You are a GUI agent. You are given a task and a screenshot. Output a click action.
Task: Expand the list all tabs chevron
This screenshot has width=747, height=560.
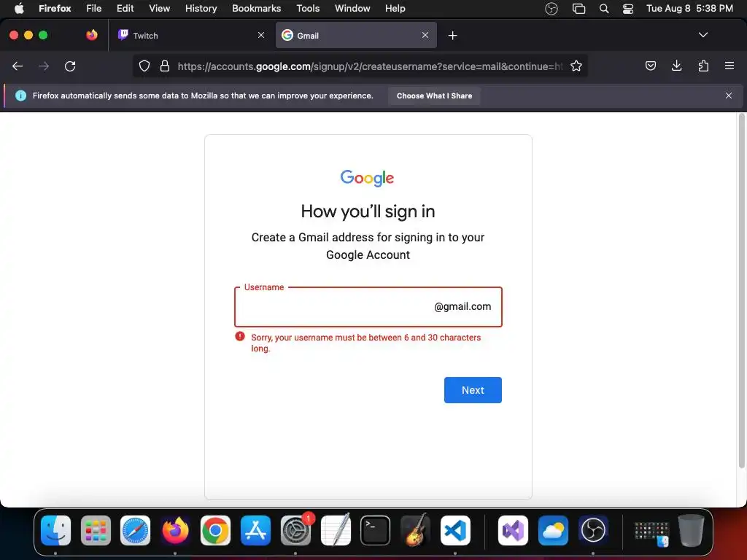[703, 35]
